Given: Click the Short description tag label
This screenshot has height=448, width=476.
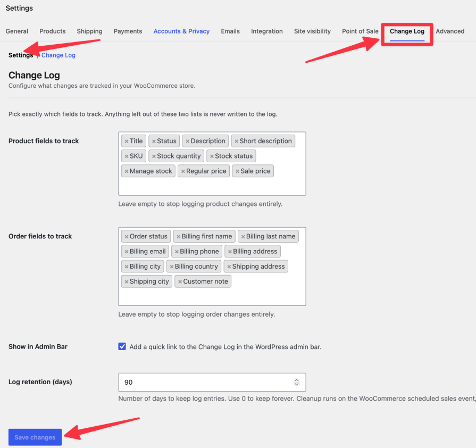Looking at the screenshot, I should click(x=265, y=141).
